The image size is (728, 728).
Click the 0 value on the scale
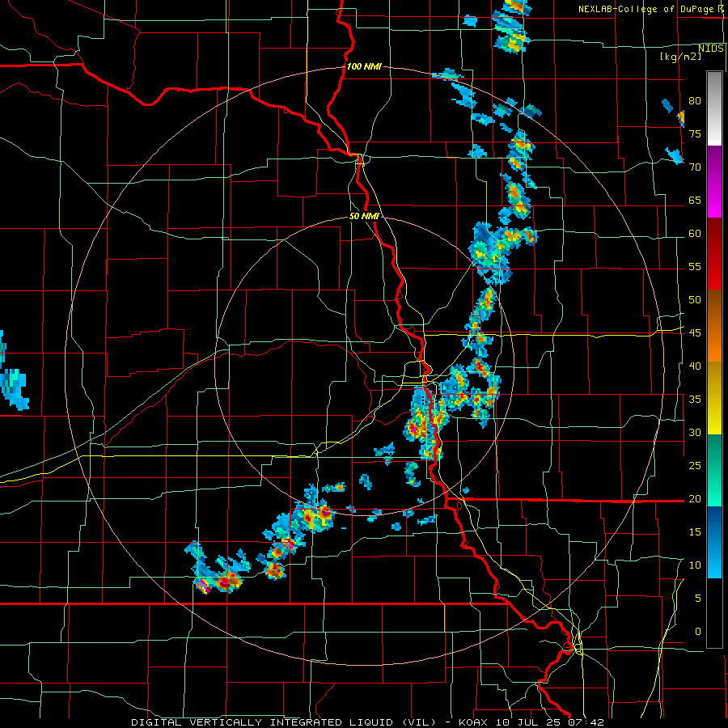pyautogui.click(x=698, y=632)
